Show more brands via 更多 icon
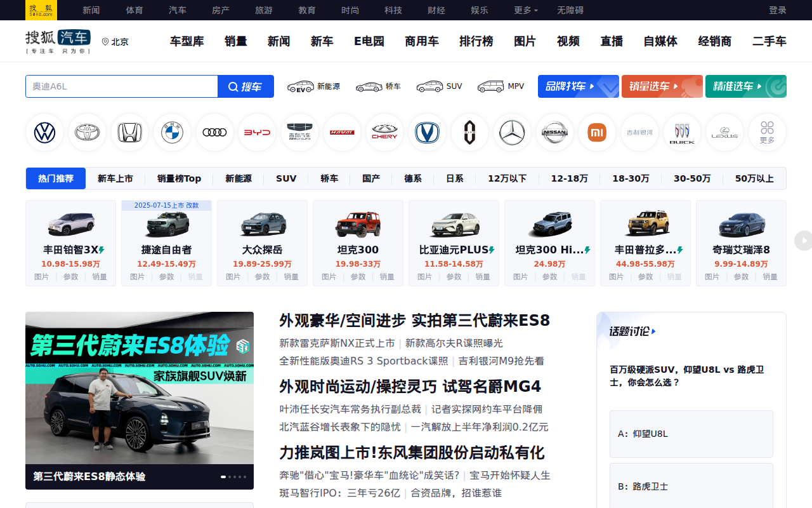Viewport: 812px width, 508px height. (768, 133)
